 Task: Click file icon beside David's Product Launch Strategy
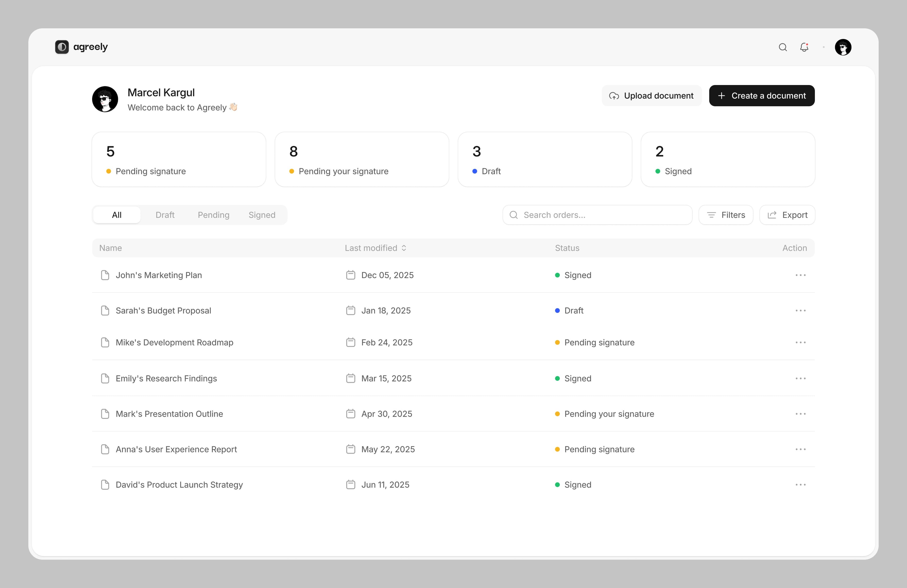(105, 485)
